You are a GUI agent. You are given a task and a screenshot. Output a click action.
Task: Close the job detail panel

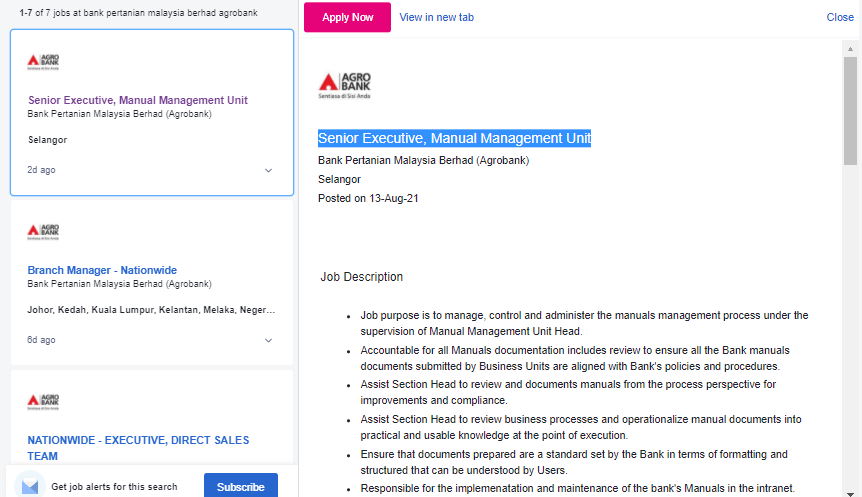[839, 17]
